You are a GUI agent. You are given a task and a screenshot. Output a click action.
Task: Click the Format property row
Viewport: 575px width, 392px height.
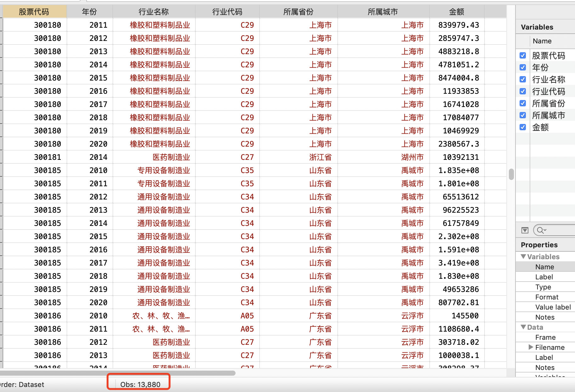[x=545, y=297]
